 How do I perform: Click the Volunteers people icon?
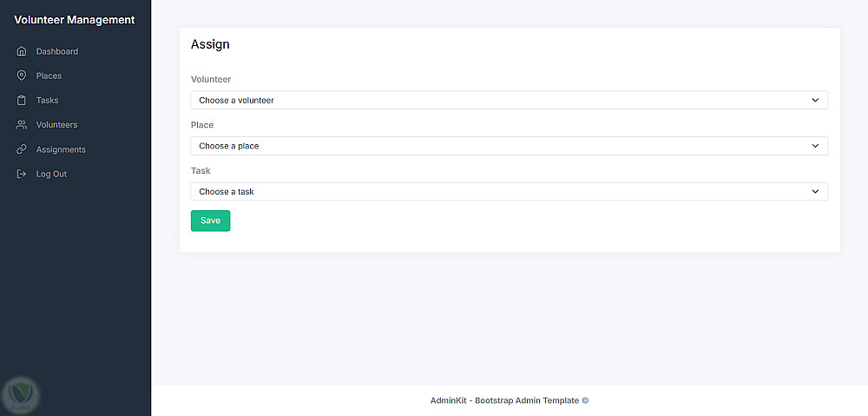[22, 125]
